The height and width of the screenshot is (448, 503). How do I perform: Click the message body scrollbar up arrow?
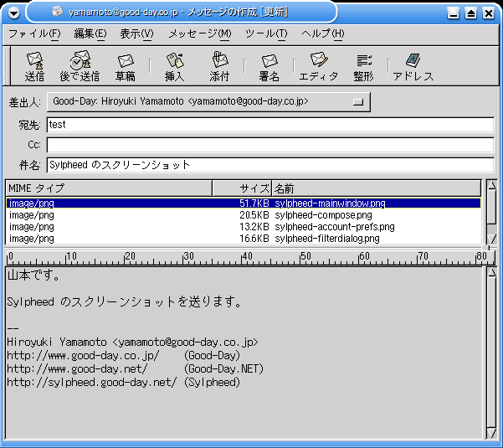click(x=492, y=273)
